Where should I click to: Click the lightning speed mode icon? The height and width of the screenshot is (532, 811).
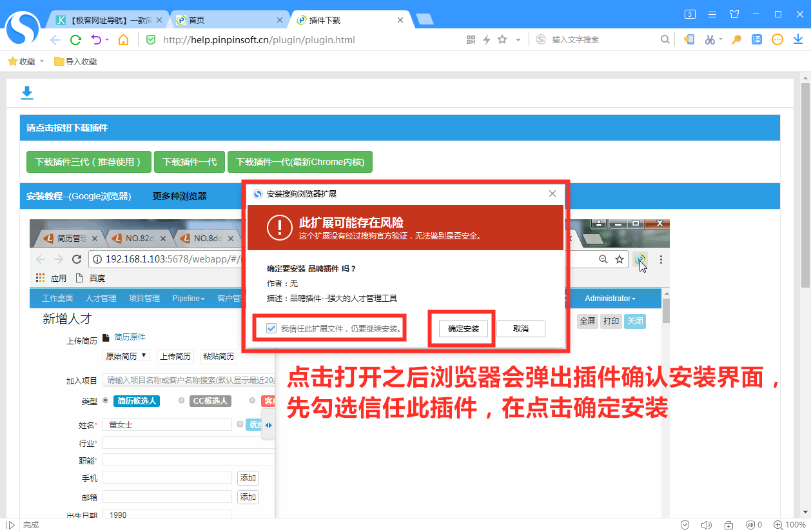(487, 40)
